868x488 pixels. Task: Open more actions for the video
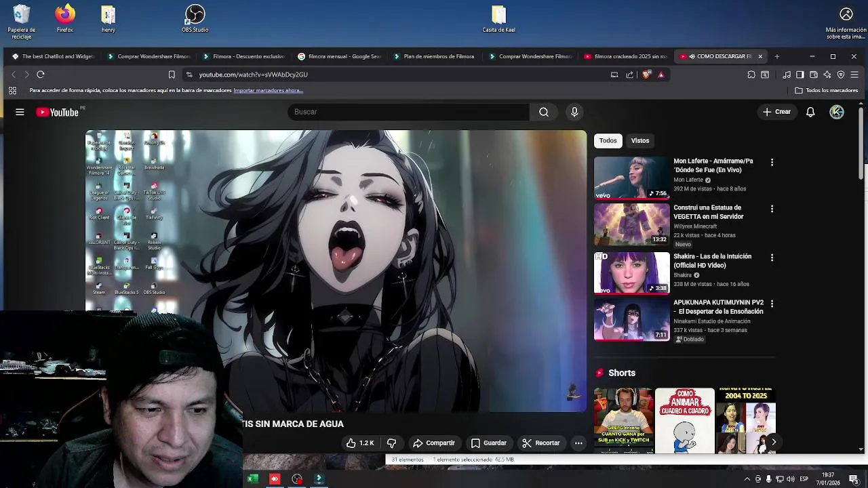click(x=578, y=443)
